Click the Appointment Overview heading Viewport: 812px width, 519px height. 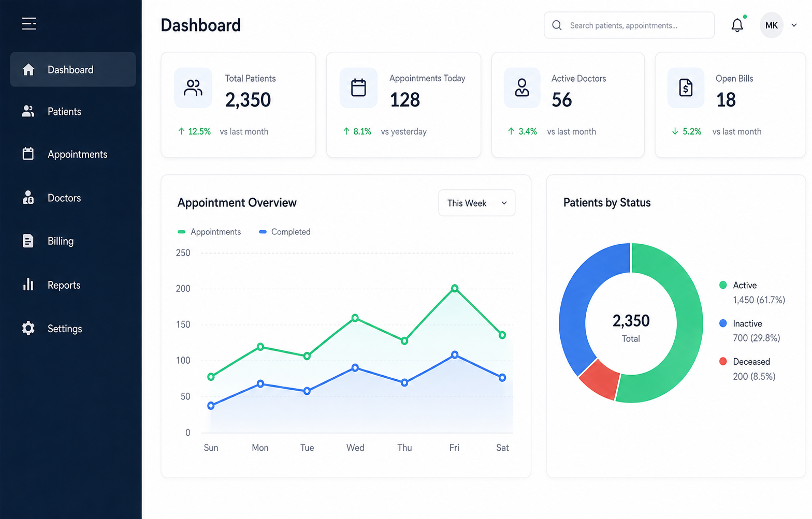pos(237,203)
